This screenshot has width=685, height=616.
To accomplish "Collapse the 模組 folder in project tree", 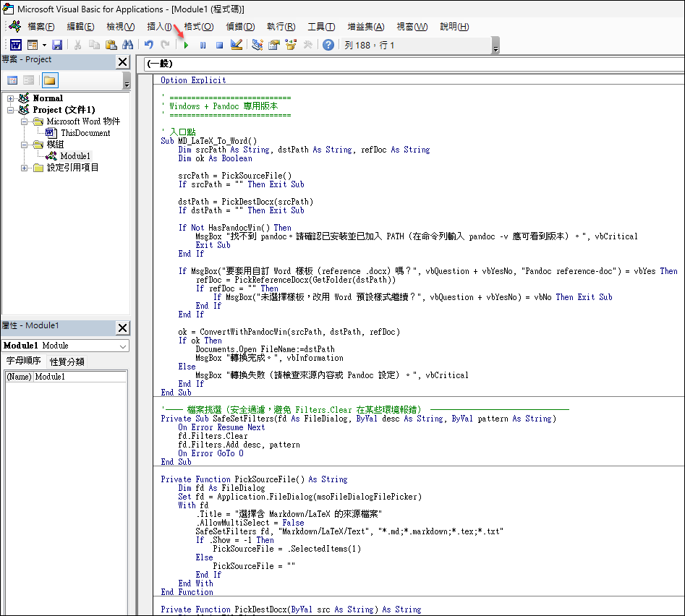I will click(24, 145).
